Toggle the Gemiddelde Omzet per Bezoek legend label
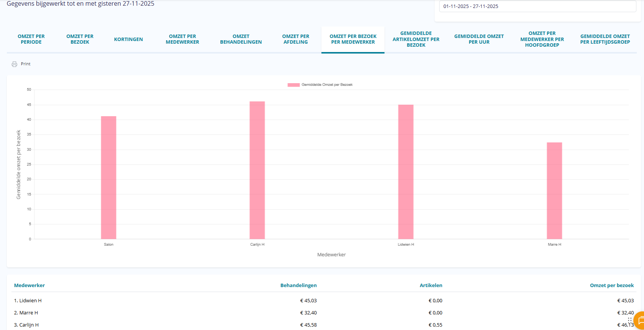Screen dimensions: 644x330 [x=327, y=85]
